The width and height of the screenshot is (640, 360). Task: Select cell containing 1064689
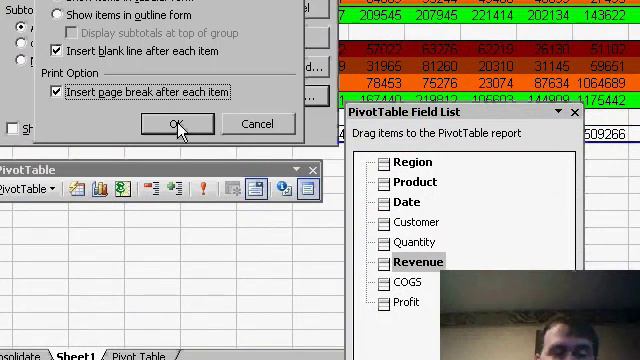click(600, 83)
